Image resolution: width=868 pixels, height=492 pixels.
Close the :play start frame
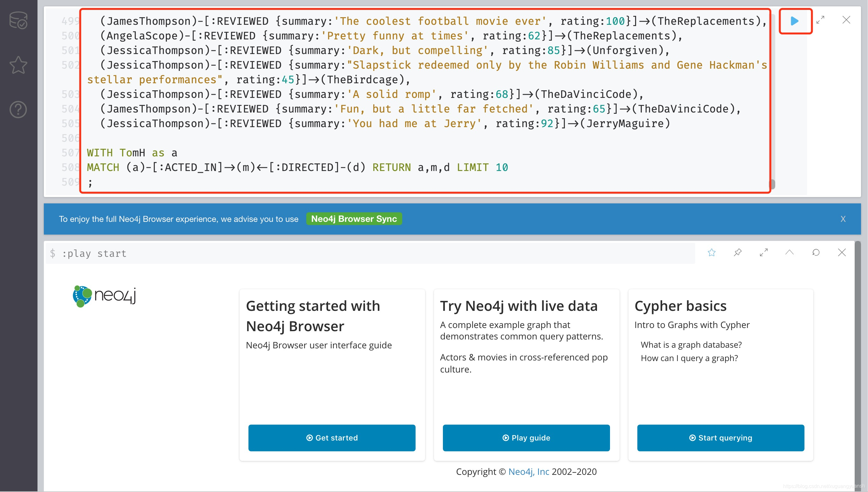coord(842,252)
